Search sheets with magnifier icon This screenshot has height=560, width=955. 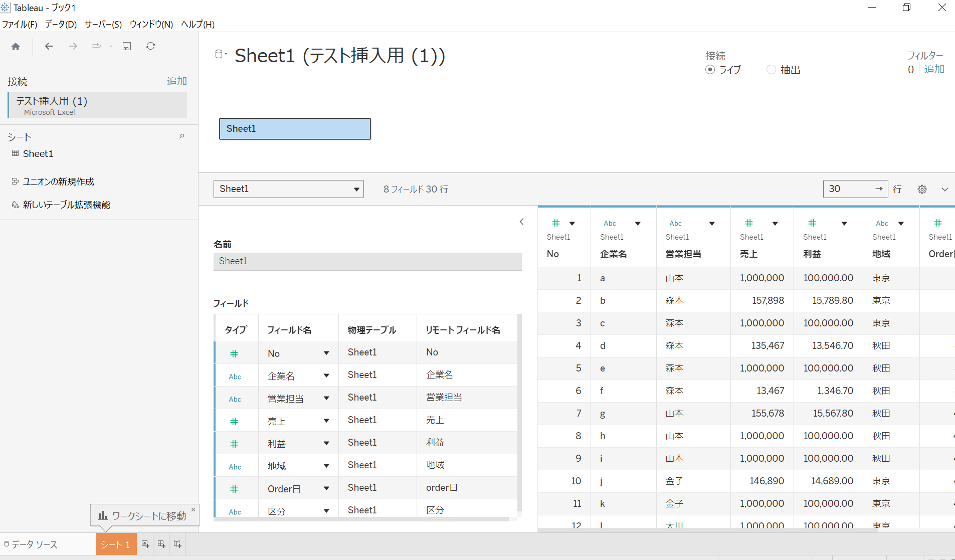click(181, 136)
